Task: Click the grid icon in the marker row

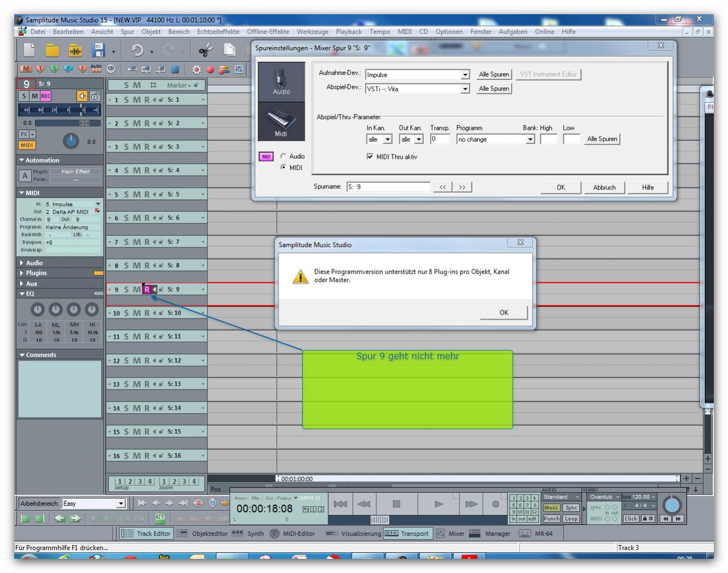Action: 154,85
